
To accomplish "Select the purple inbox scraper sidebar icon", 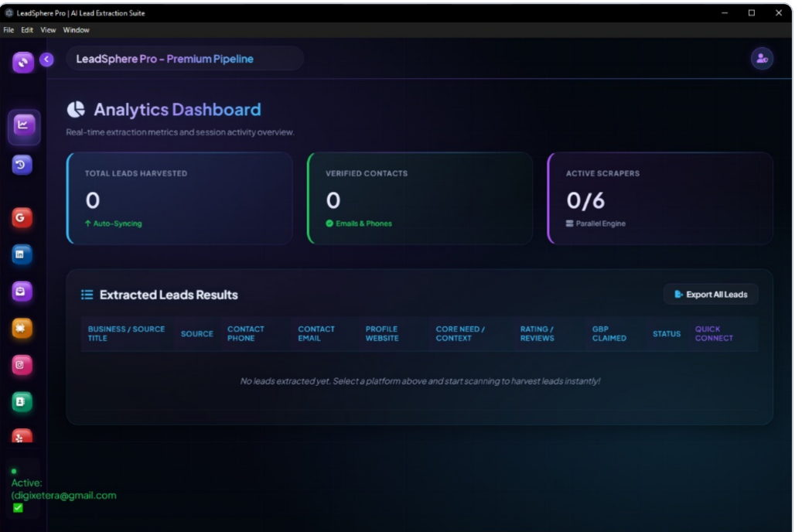I will point(22,291).
